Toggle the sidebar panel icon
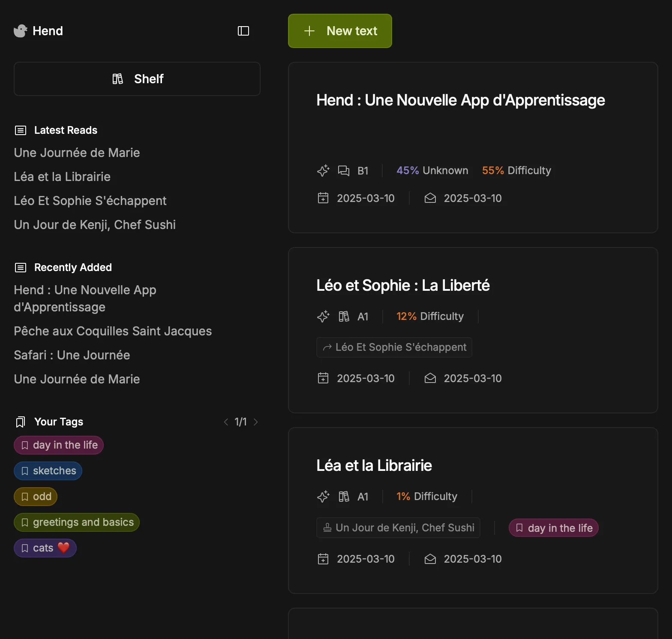 click(243, 31)
